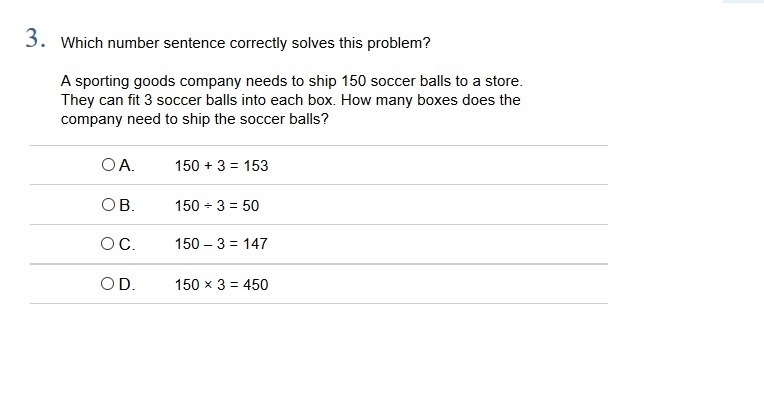This screenshot has width=764, height=409.
Task: Click the "C." answer label
Action: coord(127,244)
